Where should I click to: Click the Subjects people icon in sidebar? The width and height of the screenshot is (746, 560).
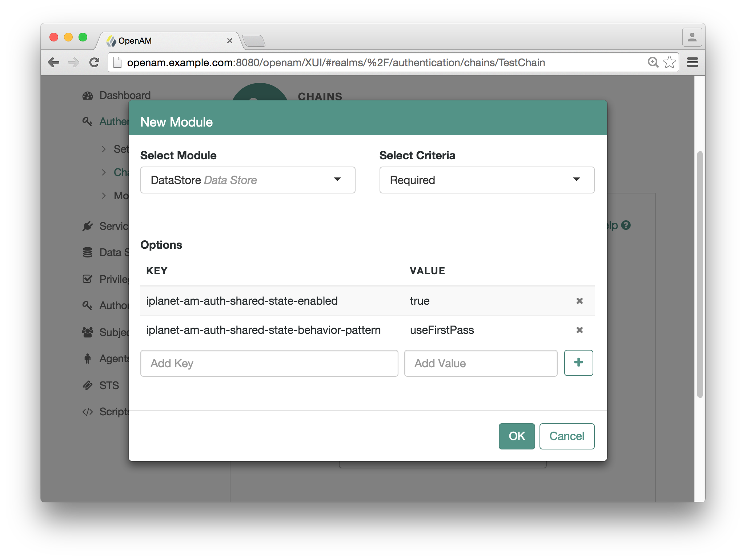88,332
